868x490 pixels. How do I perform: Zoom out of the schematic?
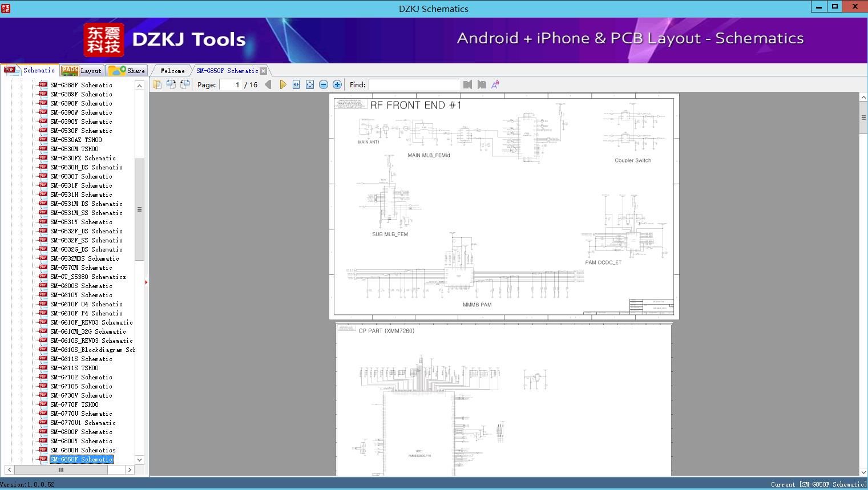pyautogui.click(x=324, y=84)
